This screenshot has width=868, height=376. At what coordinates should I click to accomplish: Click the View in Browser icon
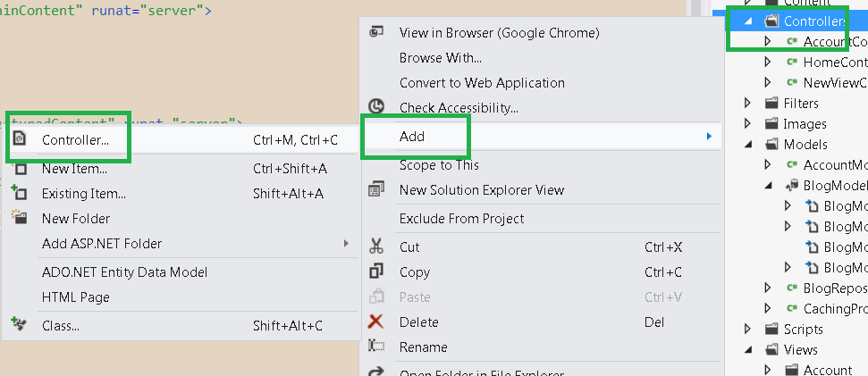(x=376, y=33)
